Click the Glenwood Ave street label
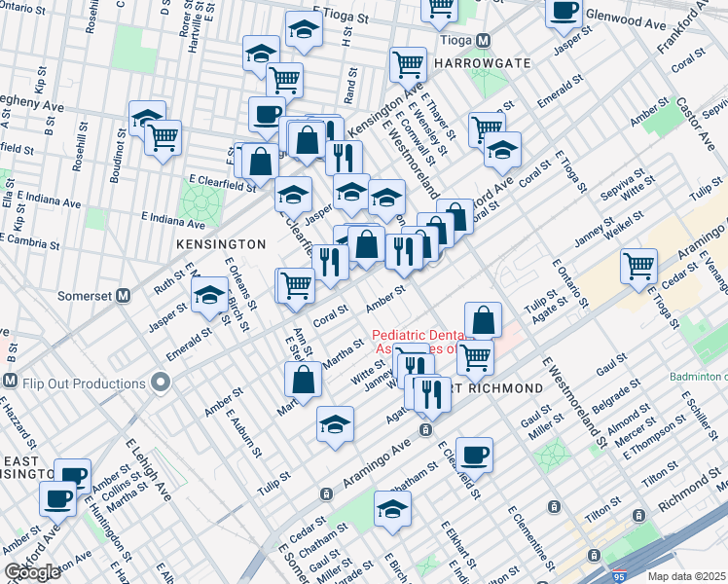This screenshot has width=728, height=584. coord(626,19)
